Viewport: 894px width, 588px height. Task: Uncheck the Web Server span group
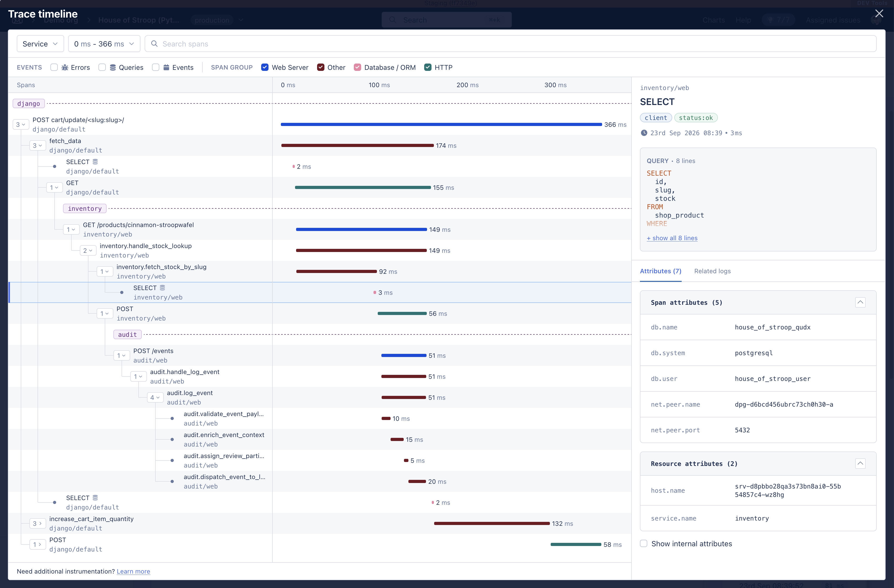[265, 67]
